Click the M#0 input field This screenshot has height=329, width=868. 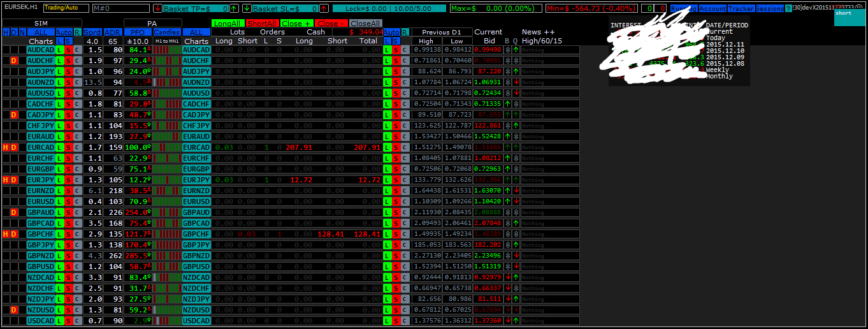tap(120, 8)
